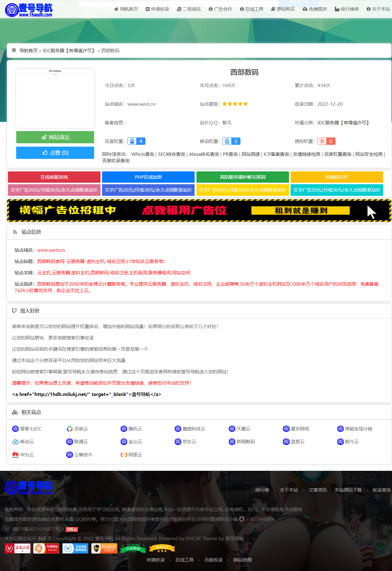Select 源码购买 menu item
The image size is (392, 571).
pyautogui.click(x=283, y=9)
